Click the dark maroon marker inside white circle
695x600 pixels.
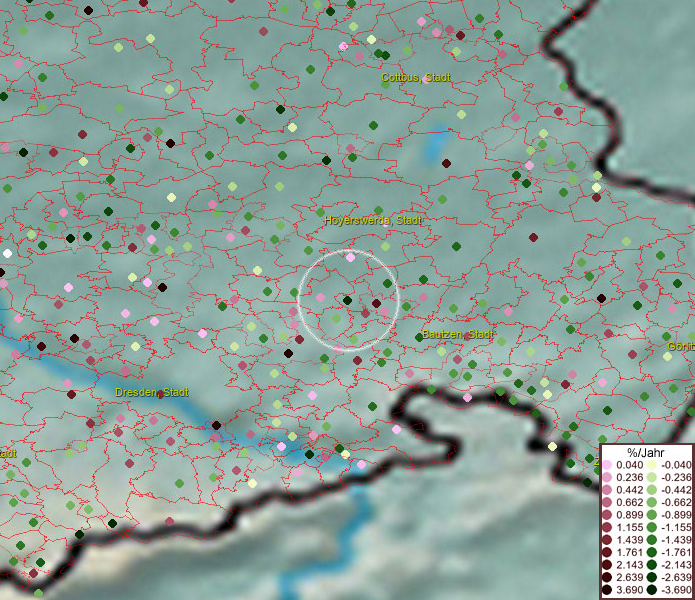376,303
